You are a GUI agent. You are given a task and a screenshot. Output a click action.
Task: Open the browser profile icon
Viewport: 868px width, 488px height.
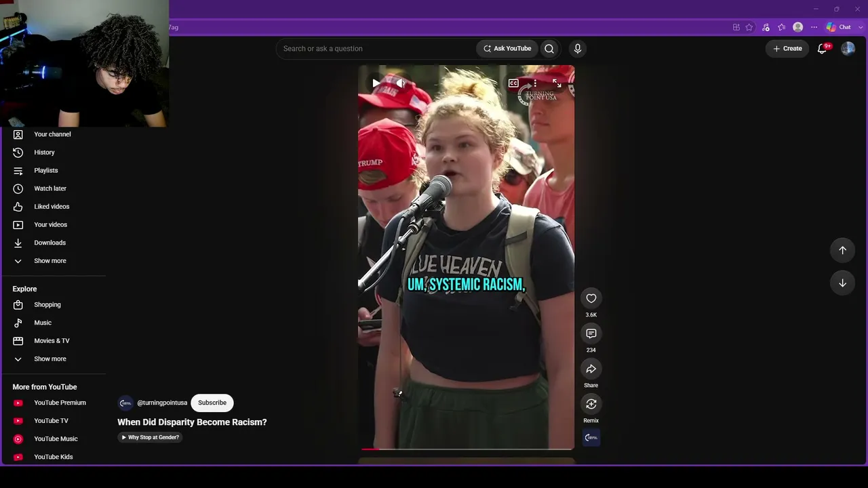pyautogui.click(x=798, y=27)
